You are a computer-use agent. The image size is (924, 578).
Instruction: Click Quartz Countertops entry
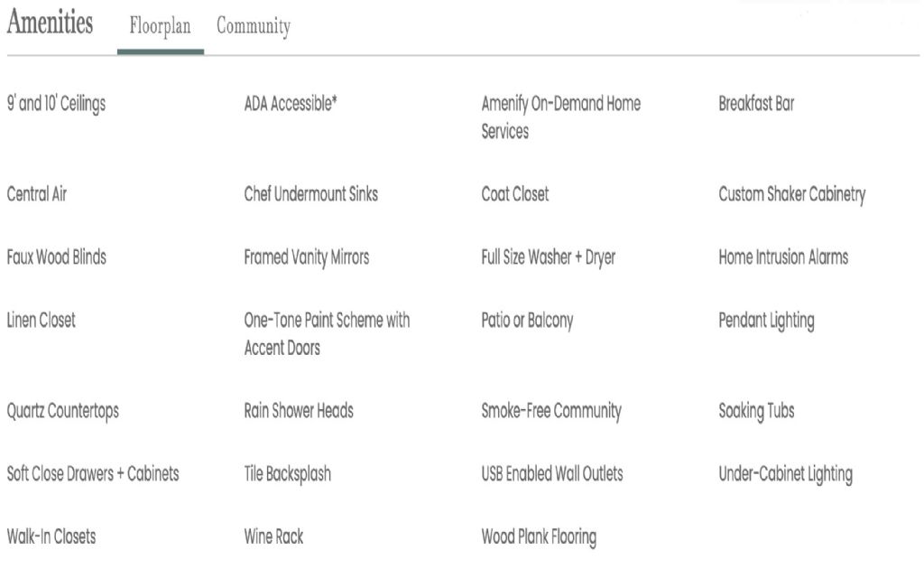pos(63,411)
